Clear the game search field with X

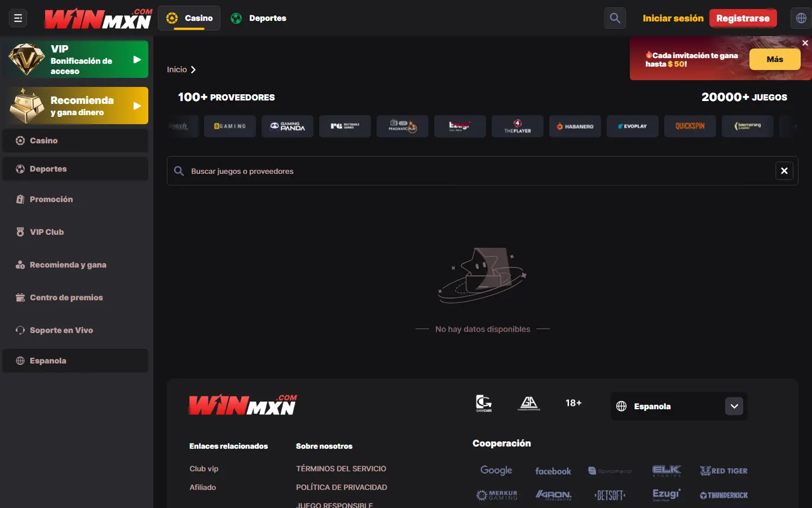click(784, 171)
